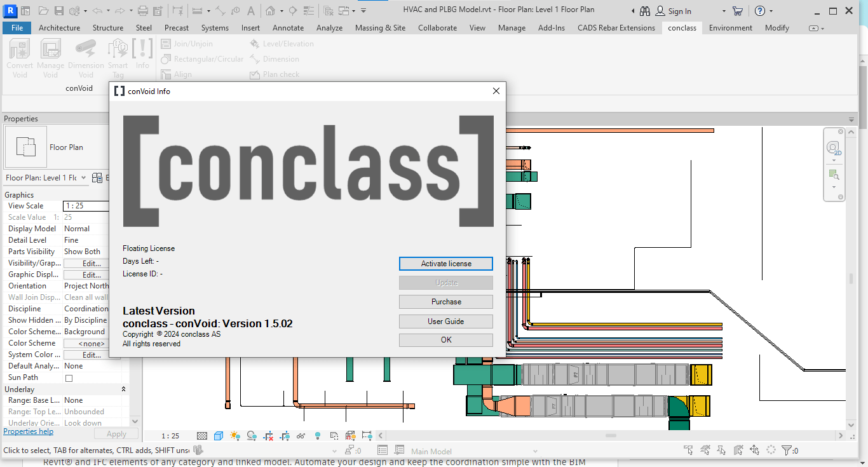Click the Purchase button in conVoid Info
The image size is (868, 467).
pyautogui.click(x=446, y=302)
